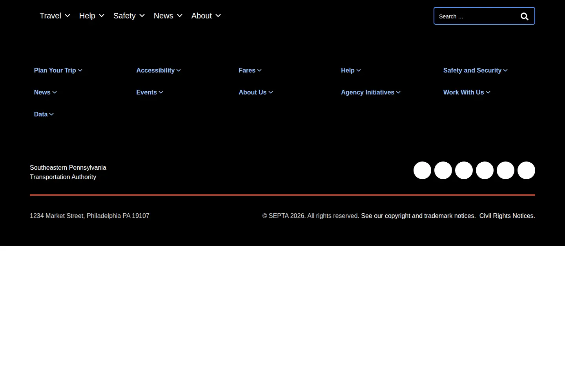Click the '1234 Market Street, Philadelphia PA 19107' address
Viewport: 565px width, 392px height.
[x=89, y=216]
